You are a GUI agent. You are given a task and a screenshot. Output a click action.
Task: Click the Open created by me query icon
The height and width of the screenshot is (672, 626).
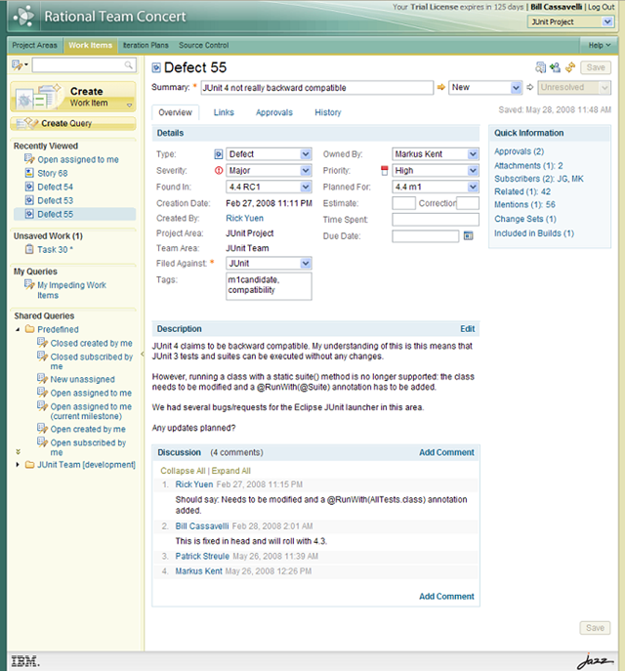tap(42, 429)
